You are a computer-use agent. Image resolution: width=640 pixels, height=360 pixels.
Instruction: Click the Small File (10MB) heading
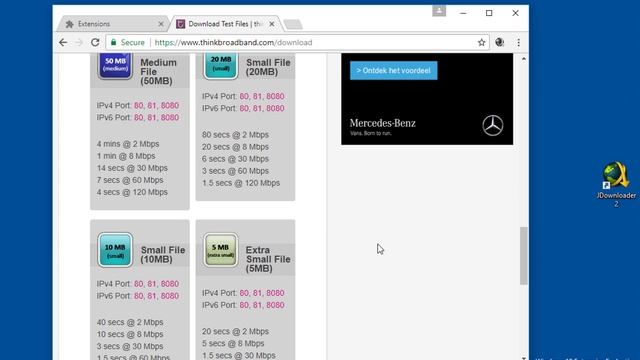click(162, 255)
